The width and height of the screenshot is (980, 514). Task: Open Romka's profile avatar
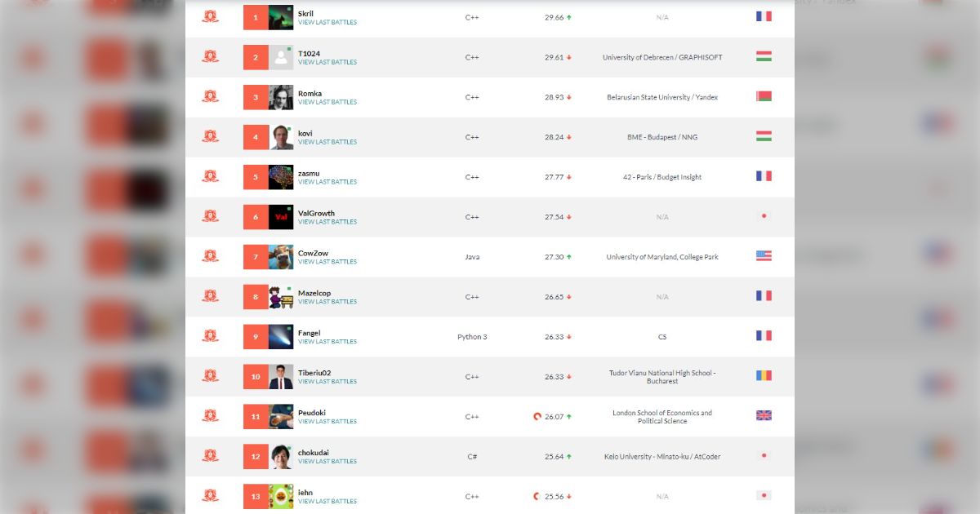pyautogui.click(x=281, y=97)
